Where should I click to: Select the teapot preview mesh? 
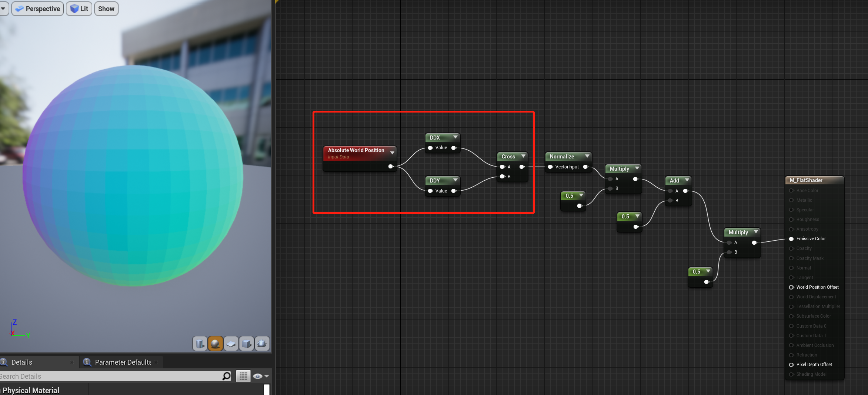tap(262, 344)
